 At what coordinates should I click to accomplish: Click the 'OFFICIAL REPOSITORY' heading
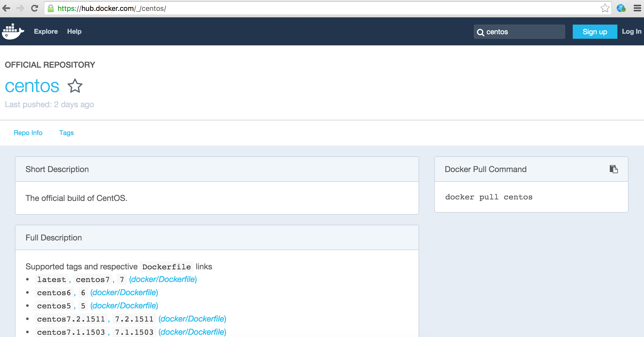pos(50,65)
